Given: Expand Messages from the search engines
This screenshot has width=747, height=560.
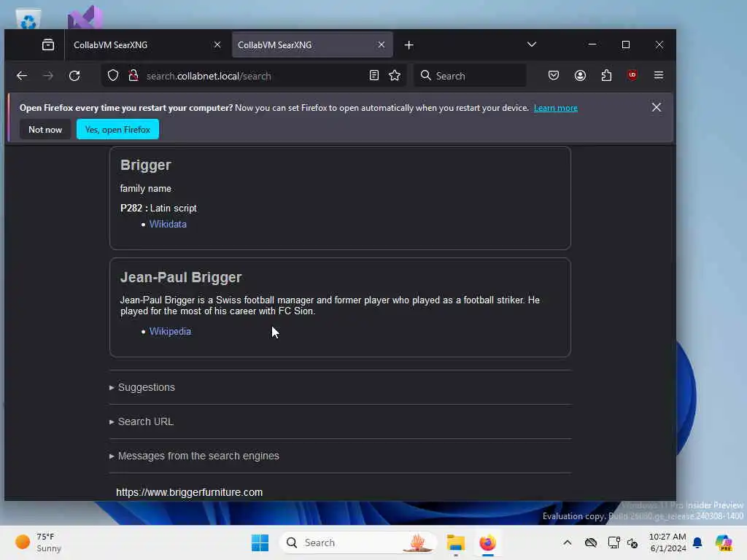Looking at the screenshot, I should (x=194, y=456).
